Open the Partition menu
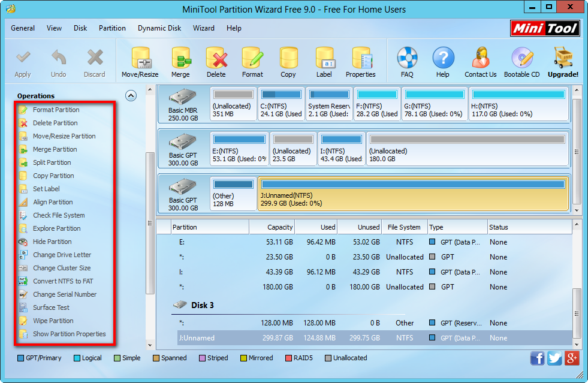The height and width of the screenshot is (383, 588). (112, 28)
